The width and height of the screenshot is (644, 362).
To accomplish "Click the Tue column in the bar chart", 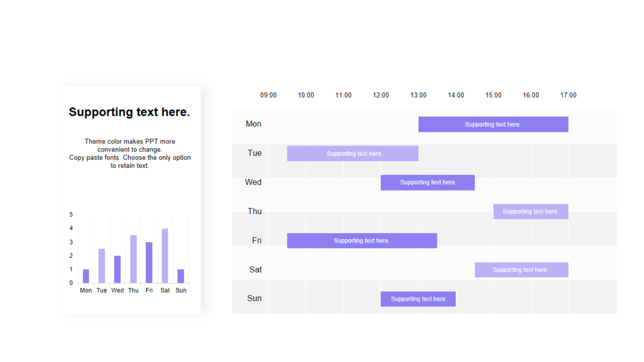I will point(102,266).
